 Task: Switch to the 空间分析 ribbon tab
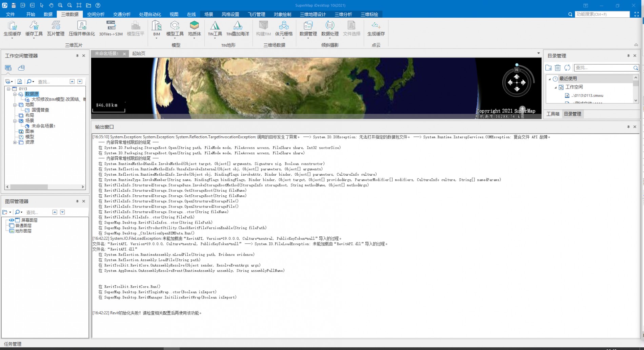(96, 14)
